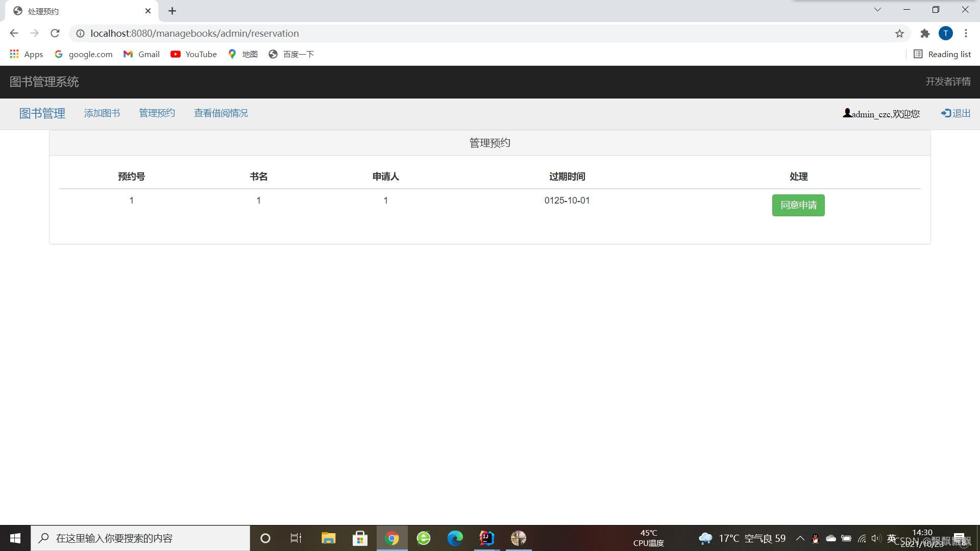Click the green 同意申请 button
This screenshot has height=551, width=980.
(x=798, y=205)
